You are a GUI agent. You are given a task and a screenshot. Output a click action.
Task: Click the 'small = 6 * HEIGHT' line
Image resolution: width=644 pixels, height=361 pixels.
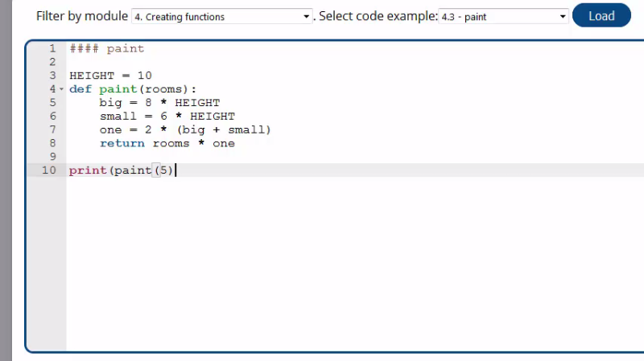(x=167, y=117)
